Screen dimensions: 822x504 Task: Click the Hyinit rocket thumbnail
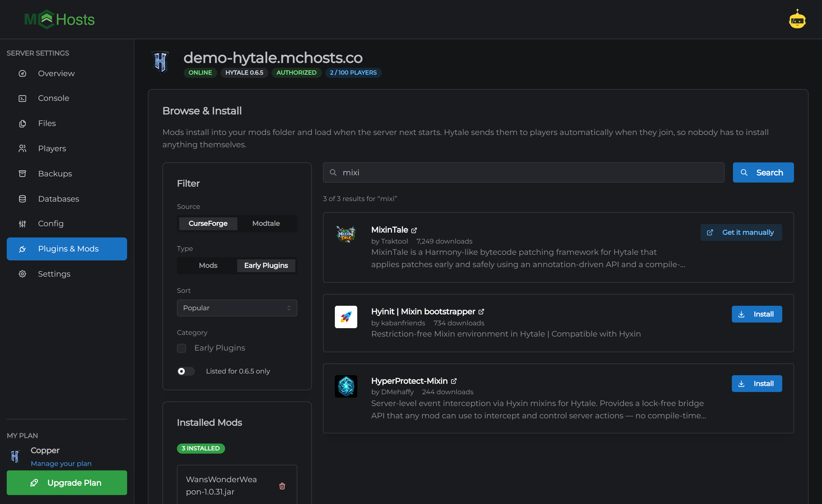tap(346, 317)
